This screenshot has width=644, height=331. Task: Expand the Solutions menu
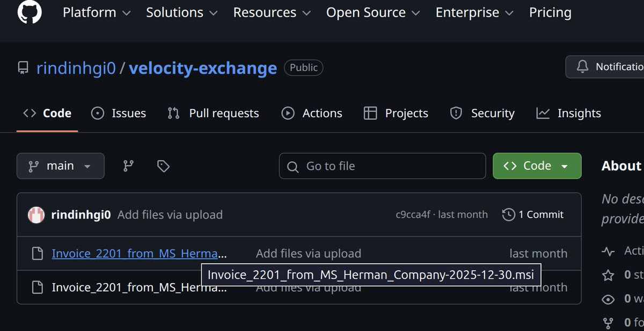[x=182, y=12]
